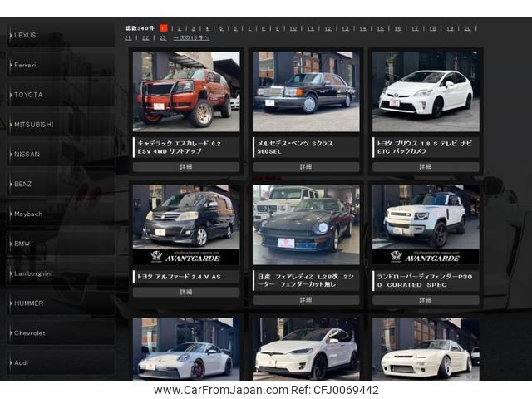Jump to results page 23
This screenshot has height=399, width=532.
coord(163,38)
